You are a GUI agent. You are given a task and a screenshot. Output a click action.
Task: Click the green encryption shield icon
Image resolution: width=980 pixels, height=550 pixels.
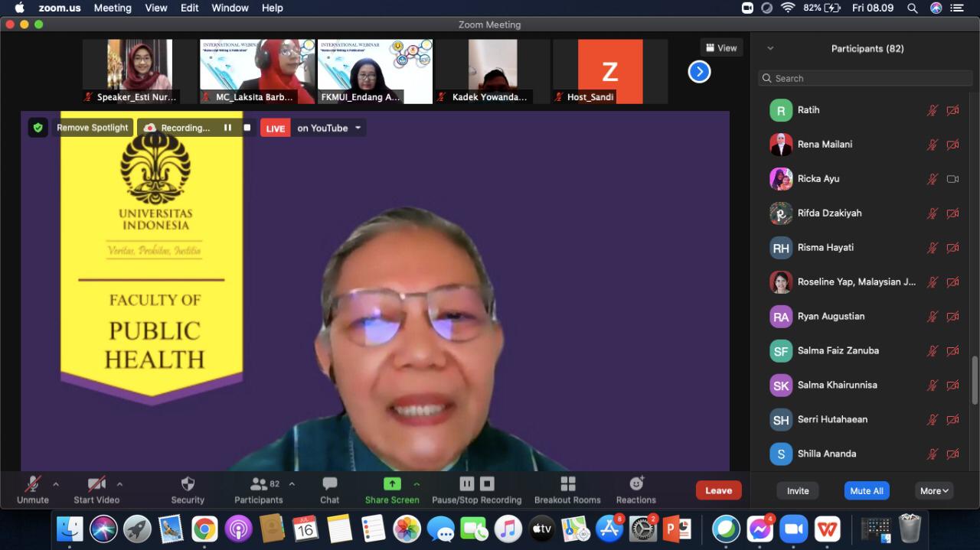tap(38, 128)
